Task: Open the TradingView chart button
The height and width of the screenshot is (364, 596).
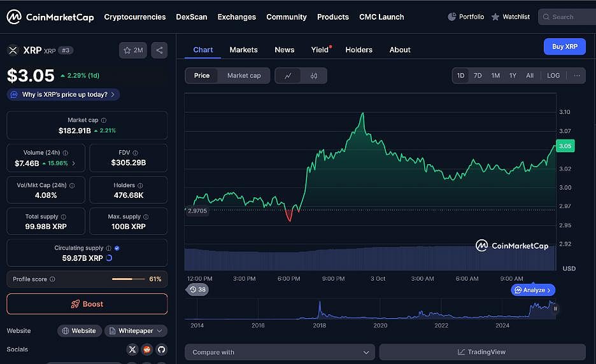Action: pos(483,352)
